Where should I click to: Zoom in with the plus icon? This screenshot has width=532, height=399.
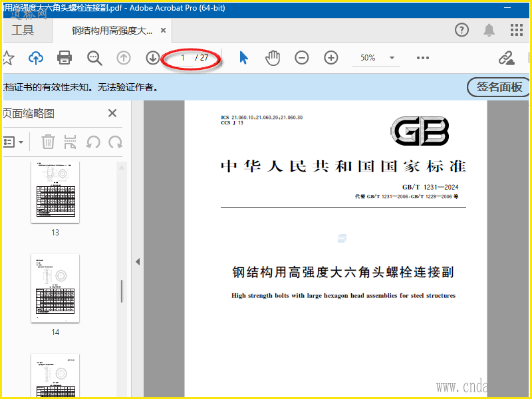(331, 58)
